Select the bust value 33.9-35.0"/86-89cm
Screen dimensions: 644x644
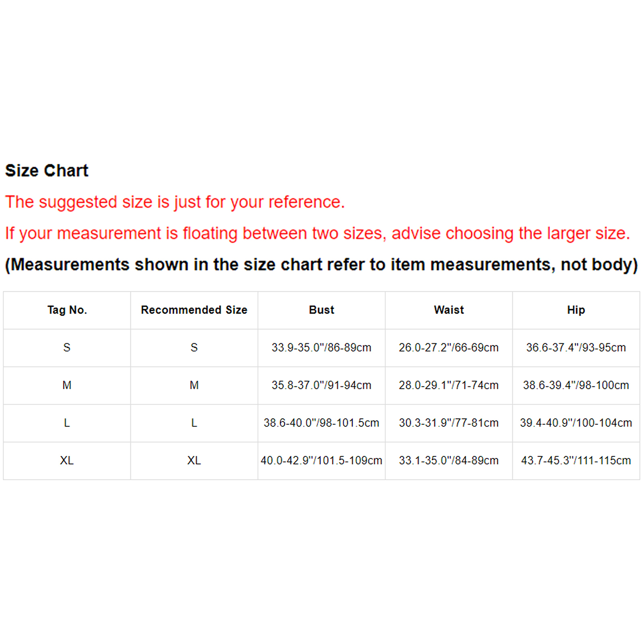click(321, 348)
